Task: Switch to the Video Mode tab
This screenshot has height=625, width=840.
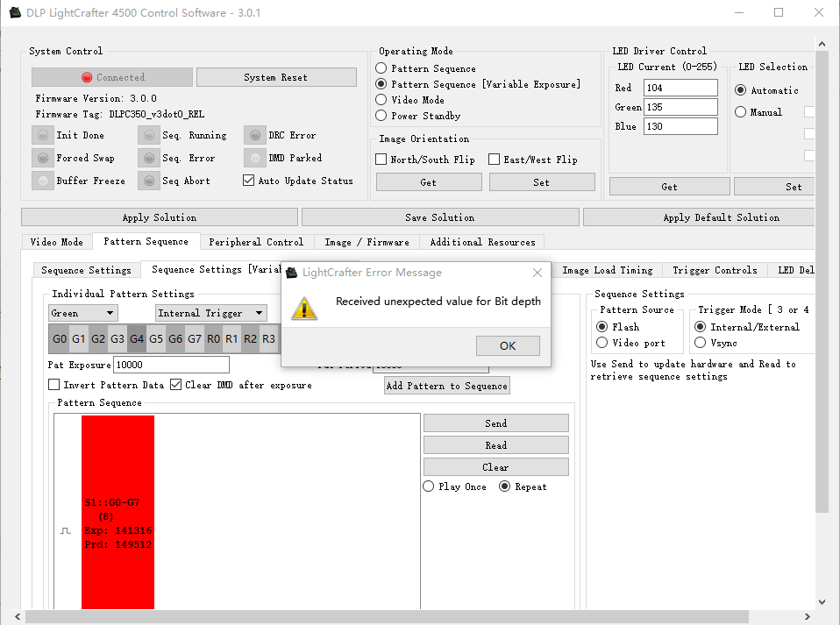Action: [57, 242]
